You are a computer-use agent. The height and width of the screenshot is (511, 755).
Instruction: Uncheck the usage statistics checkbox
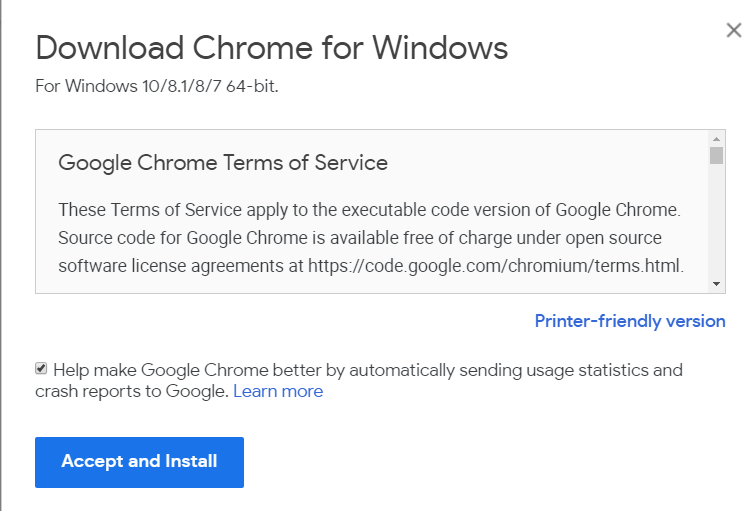(41, 369)
